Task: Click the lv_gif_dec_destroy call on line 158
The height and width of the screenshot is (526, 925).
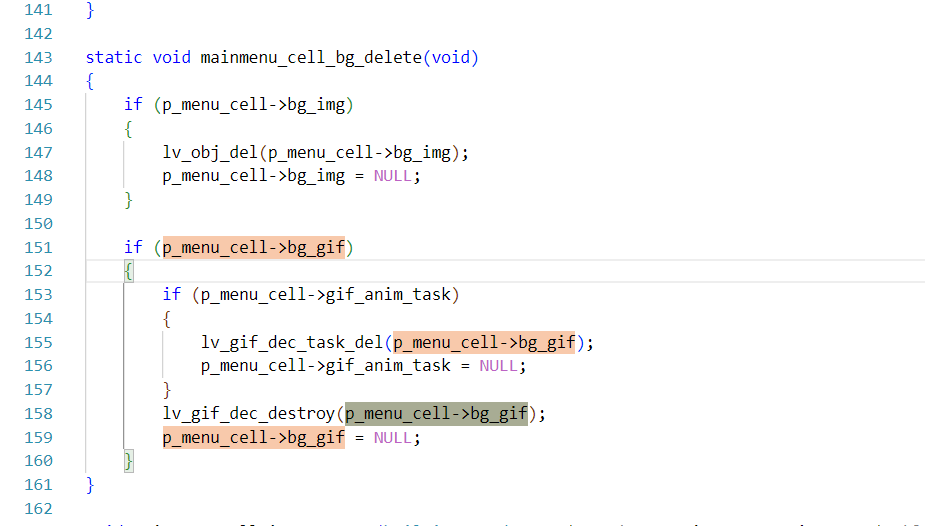Action: tap(251, 414)
